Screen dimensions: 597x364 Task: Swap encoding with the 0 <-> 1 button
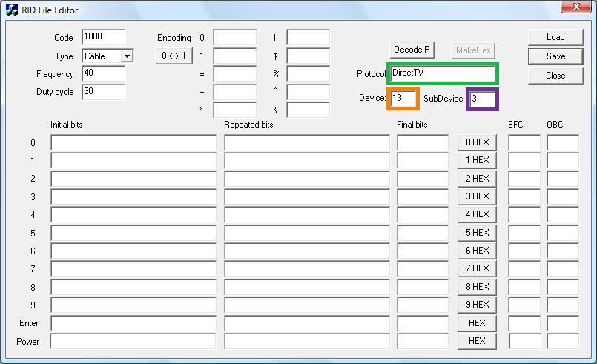174,56
